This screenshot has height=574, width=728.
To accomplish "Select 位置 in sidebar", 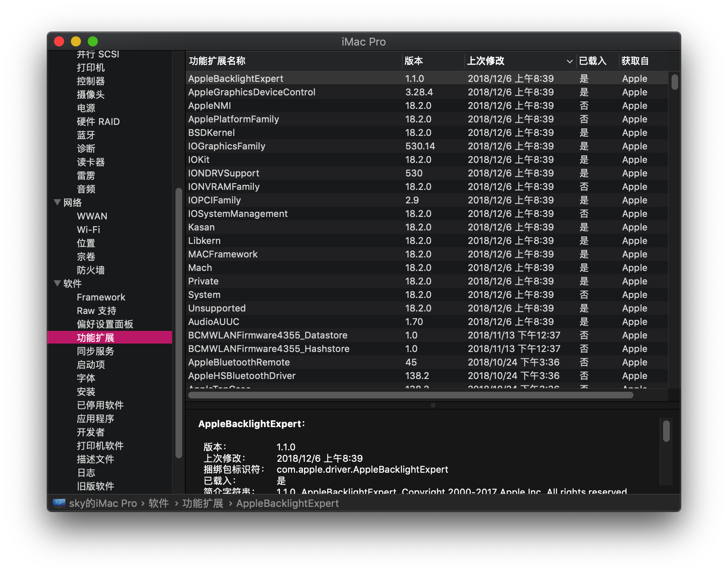I will tap(86, 243).
